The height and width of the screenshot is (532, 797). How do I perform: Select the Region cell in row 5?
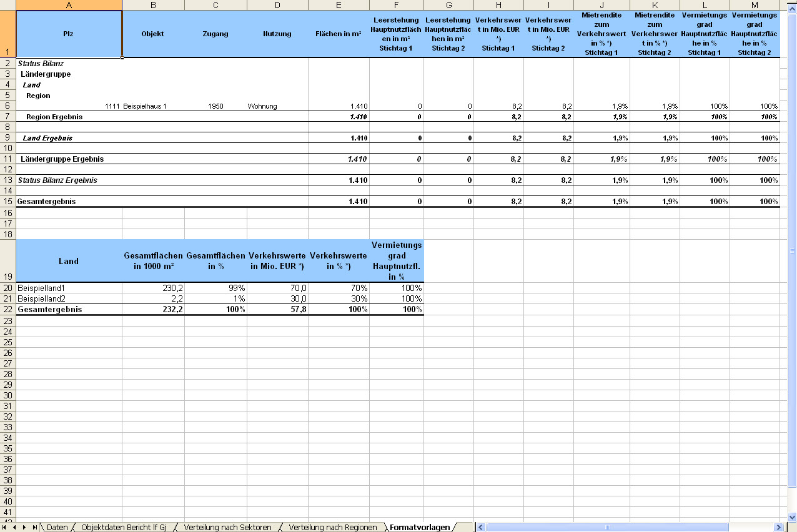(x=69, y=96)
